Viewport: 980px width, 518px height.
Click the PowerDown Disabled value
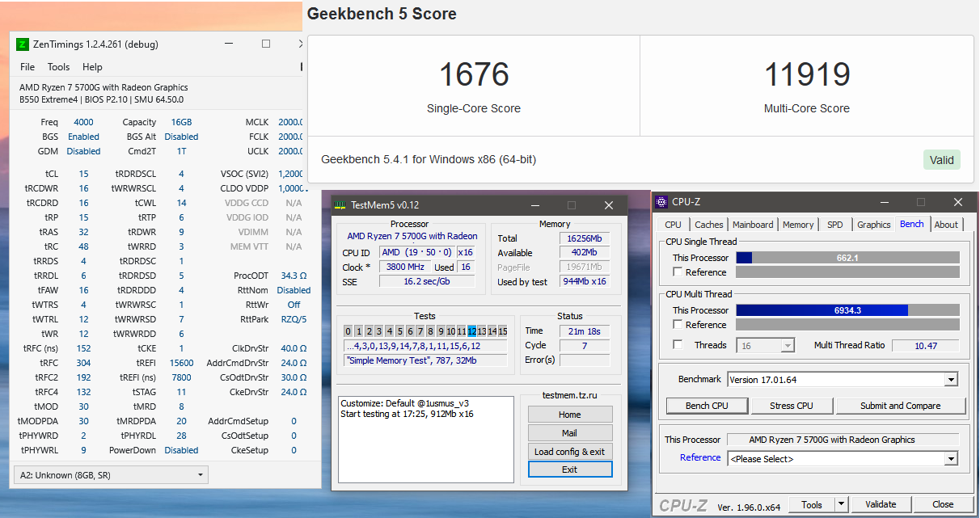click(x=181, y=450)
